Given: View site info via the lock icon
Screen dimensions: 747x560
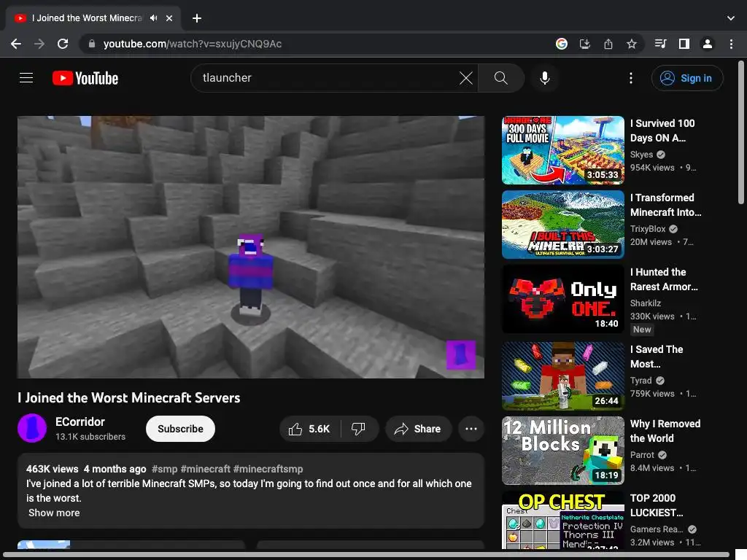Looking at the screenshot, I should pyautogui.click(x=91, y=44).
